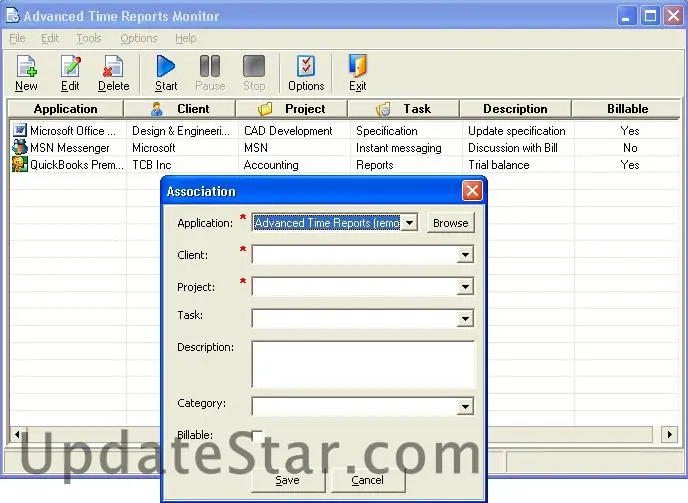Image resolution: width=688 pixels, height=503 pixels.
Task: Click the Client column person icon
Action: click(157, 109)
